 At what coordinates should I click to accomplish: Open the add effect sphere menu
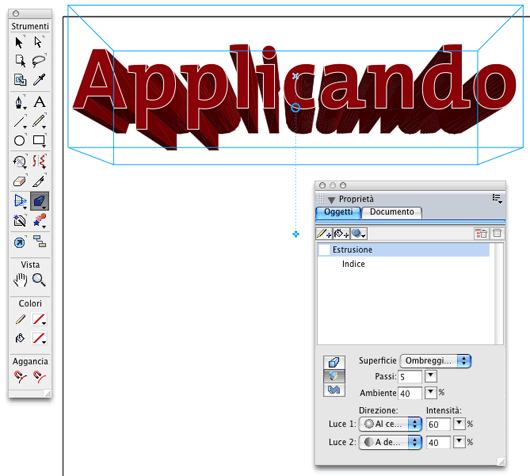pos(359,234)
